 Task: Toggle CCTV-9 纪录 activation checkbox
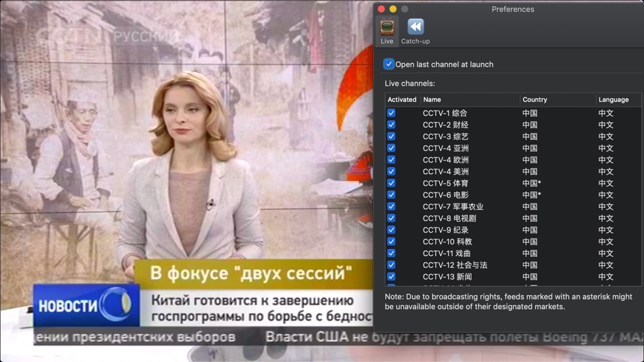(391, 230)
